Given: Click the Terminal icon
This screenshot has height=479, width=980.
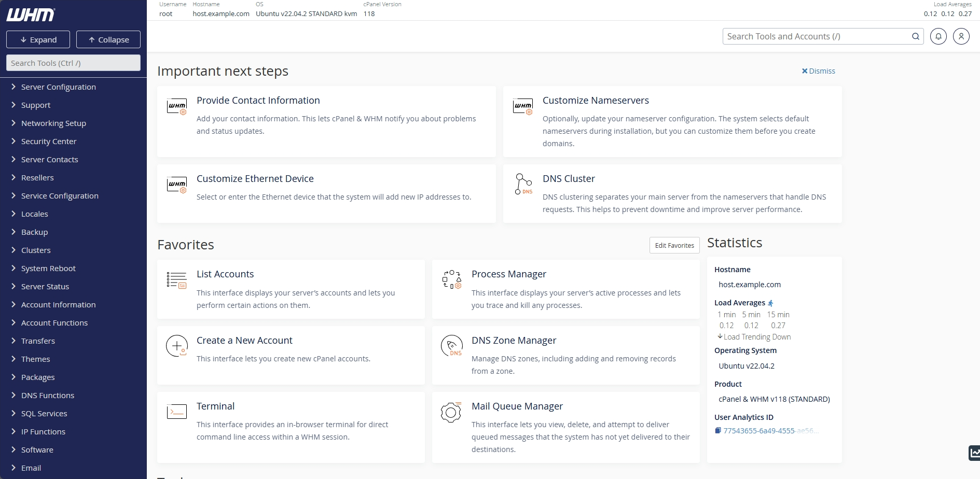Looking at the screenshot, I should pyautogui.click(x=177, y=412).
